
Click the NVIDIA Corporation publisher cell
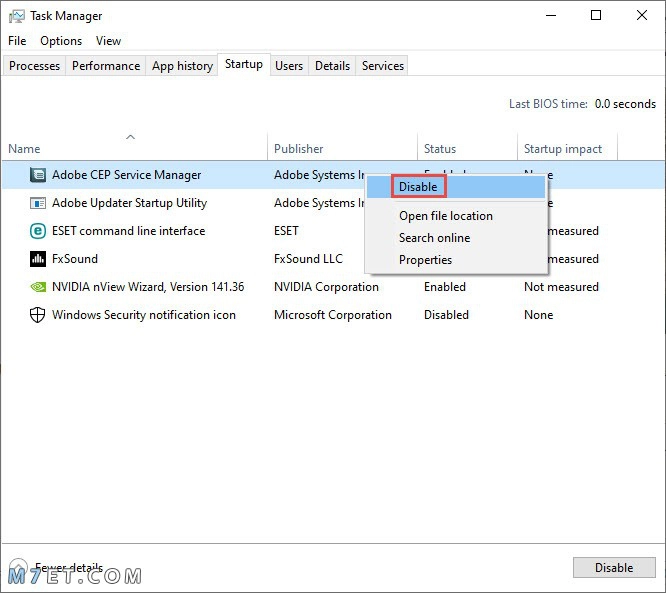326,287
